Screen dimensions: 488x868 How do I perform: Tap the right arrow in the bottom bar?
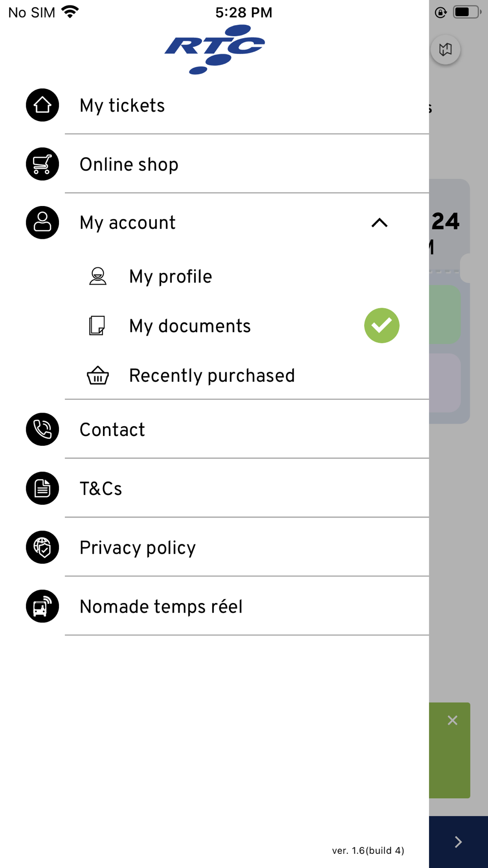[458, 842]
